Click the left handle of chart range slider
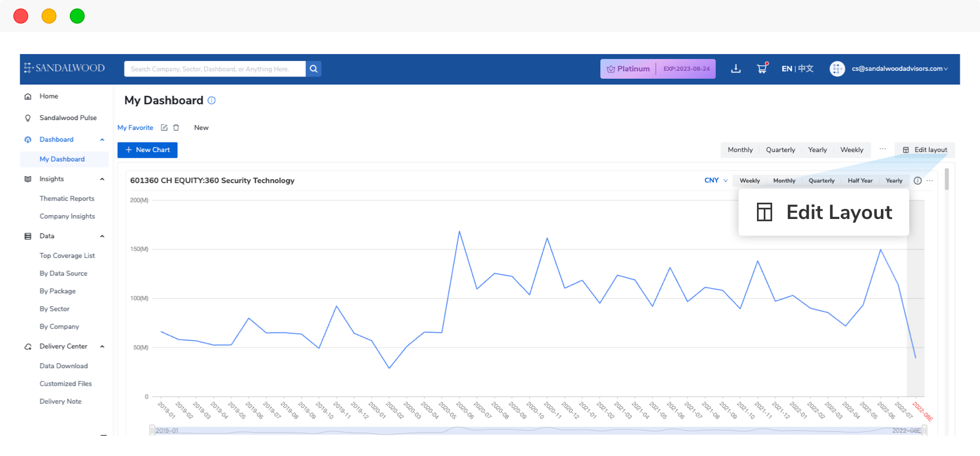The width and height of the screenshot is (980, 456). click(x=152, y=431)
